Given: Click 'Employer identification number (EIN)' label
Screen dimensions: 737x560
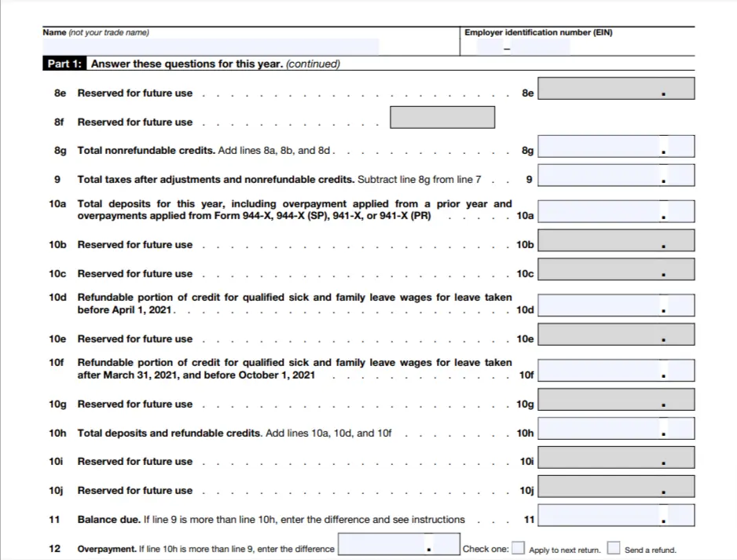Looking at the screenshot, I should (538, 32).
